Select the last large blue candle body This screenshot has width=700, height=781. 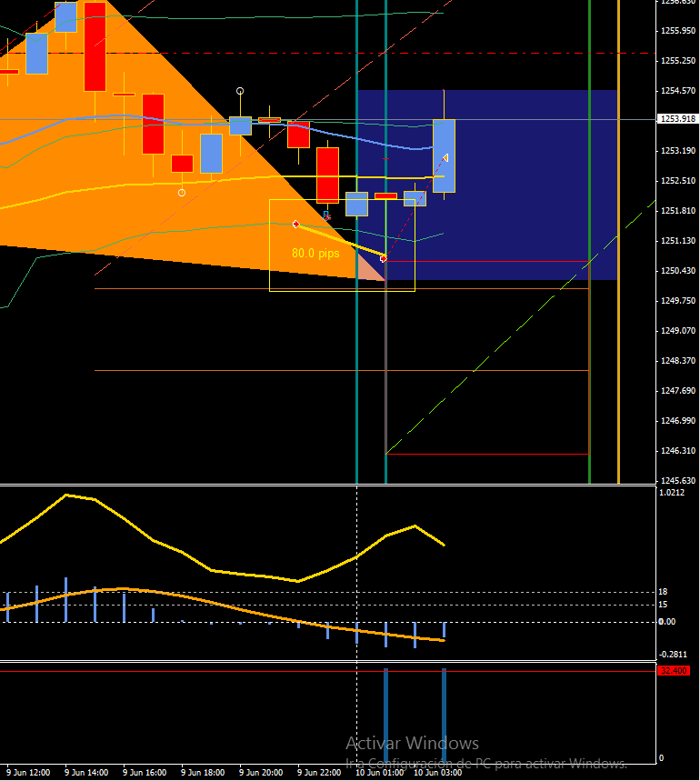(445, 155)
